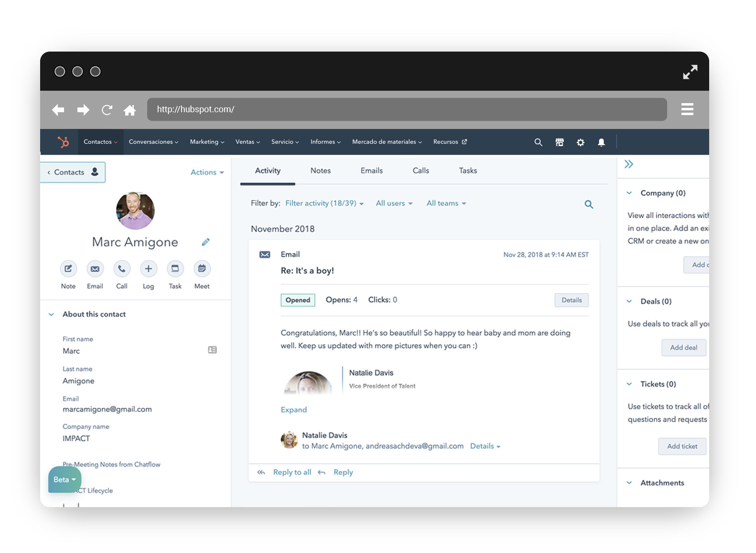
Task: Open the Recursos external link
Action: [450, 142]
